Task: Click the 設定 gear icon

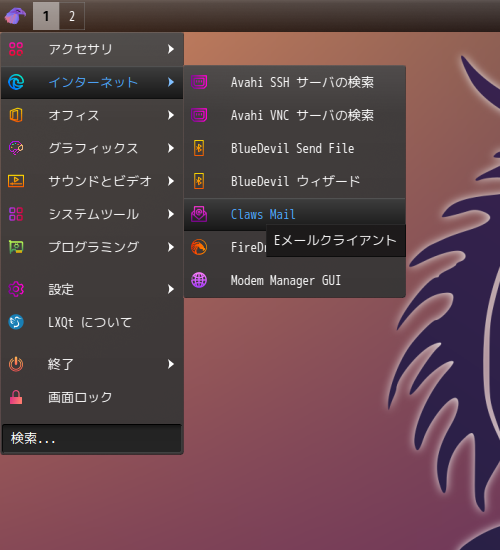Action: click(x=16, y=289)
